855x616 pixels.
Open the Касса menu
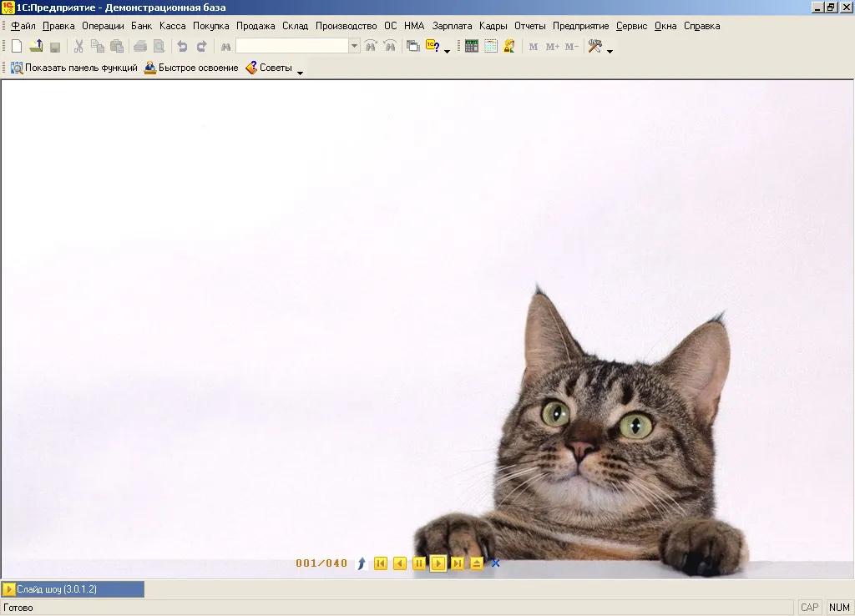[x=172, y=26]
